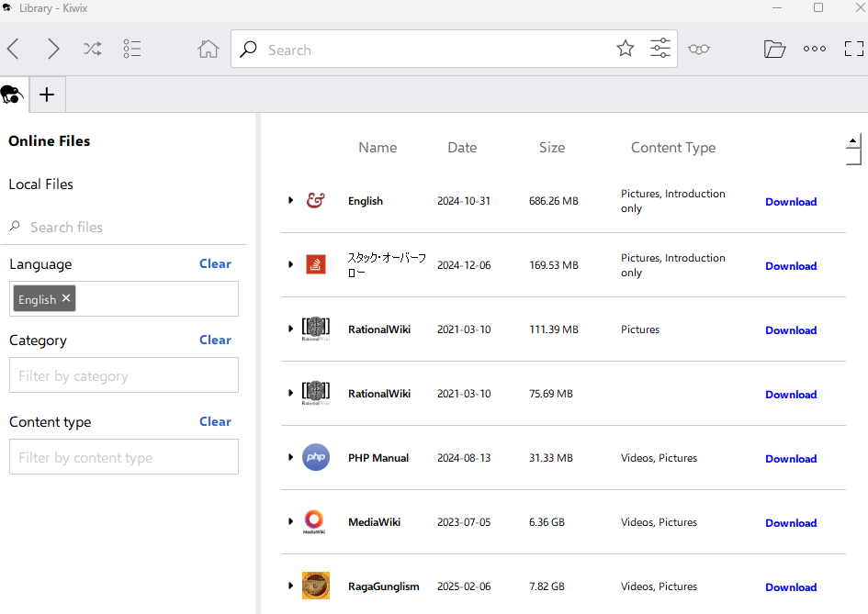
Task: Expand the MediaWiki row arrow
Action: pos(290,521)
